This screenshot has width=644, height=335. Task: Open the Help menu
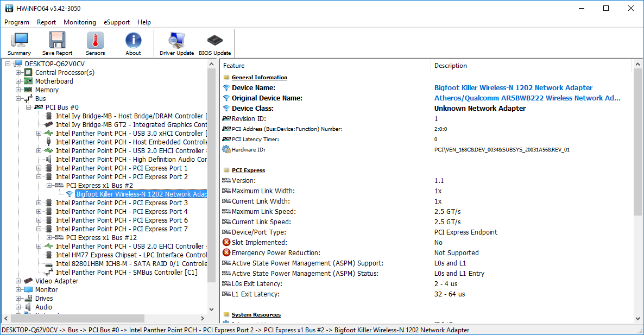[144, 22]
